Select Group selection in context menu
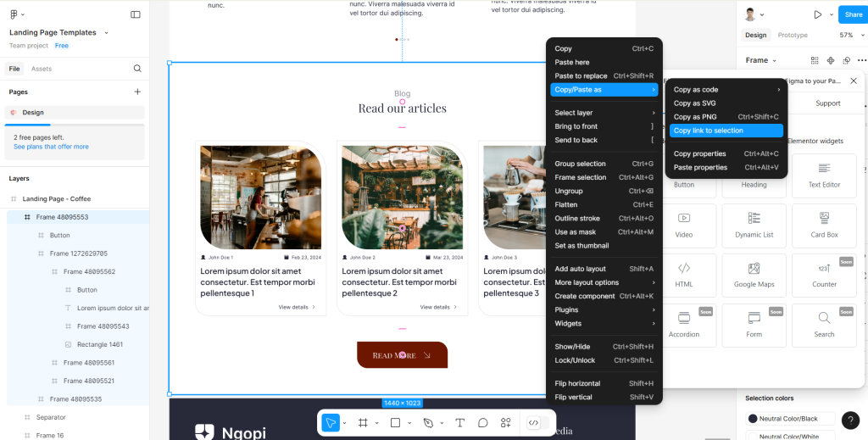Image resolution: width=868 pixels, height=440 pixels. pos(604,164)
